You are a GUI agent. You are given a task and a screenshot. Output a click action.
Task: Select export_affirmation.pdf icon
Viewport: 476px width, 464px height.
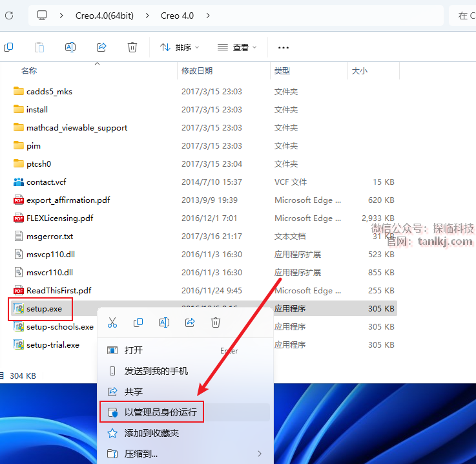point(19,200)
